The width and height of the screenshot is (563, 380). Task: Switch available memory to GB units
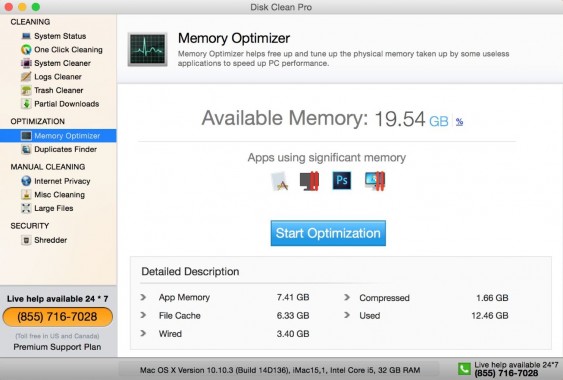coord(439,121)
